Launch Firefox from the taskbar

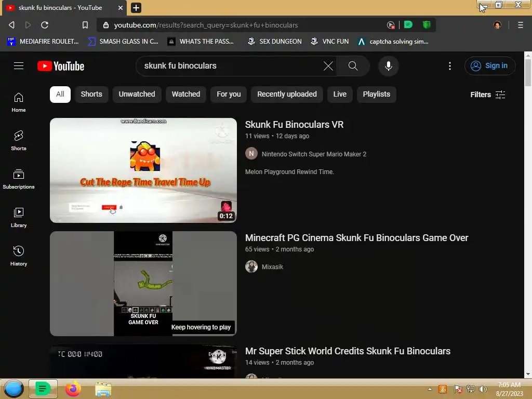[x=73, y=389]
